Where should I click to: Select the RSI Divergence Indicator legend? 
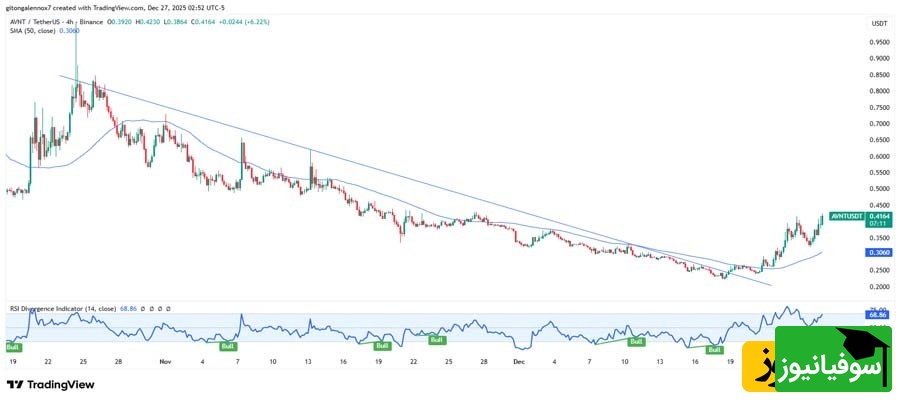click(x=60, y=309)
